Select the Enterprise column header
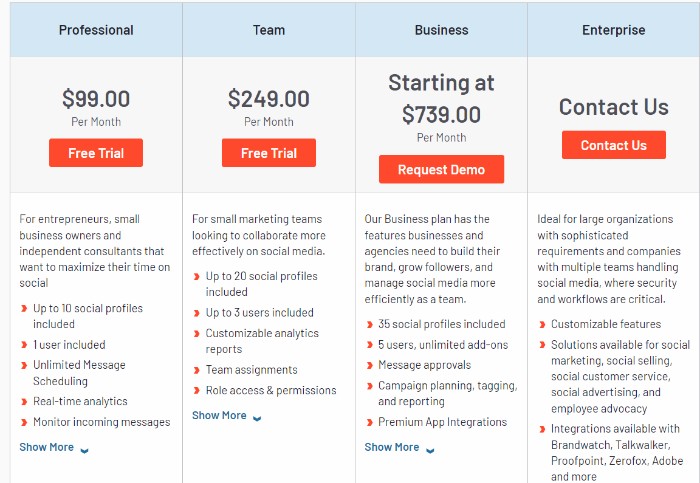Viewport: 700px width, 483px height. pyautogui.click(x=614, y=30)
